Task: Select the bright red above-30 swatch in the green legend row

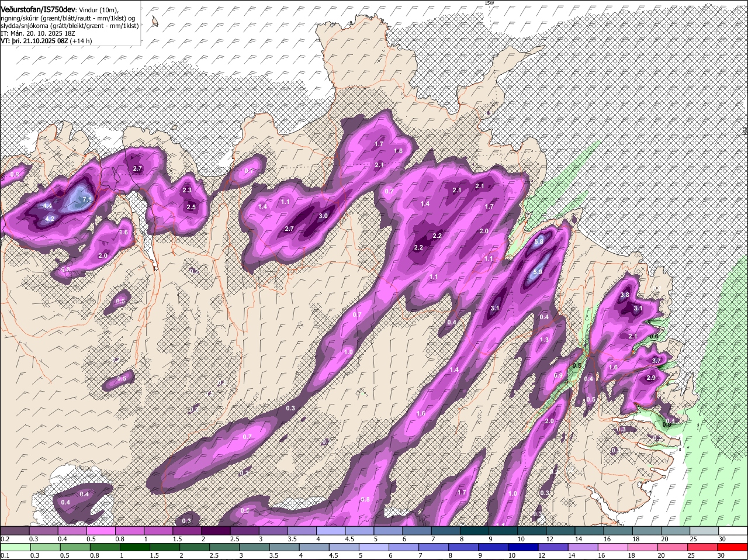Action: coord(733,547)
